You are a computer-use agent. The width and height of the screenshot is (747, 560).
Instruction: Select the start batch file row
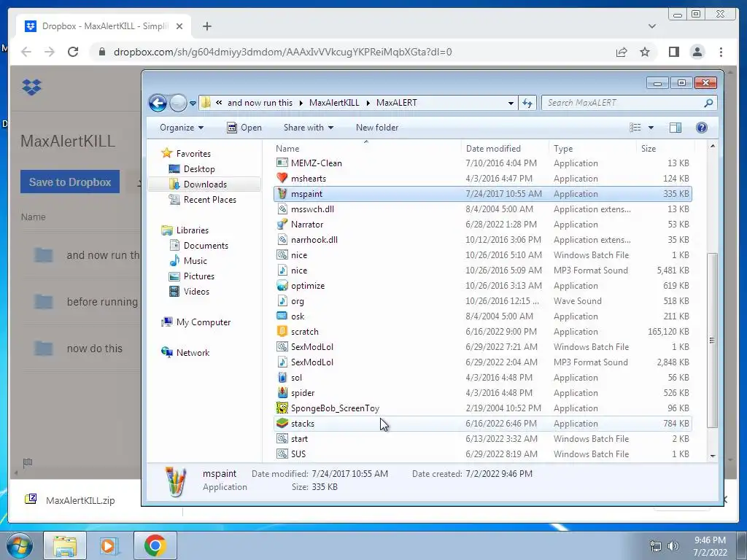click(483, 438)
